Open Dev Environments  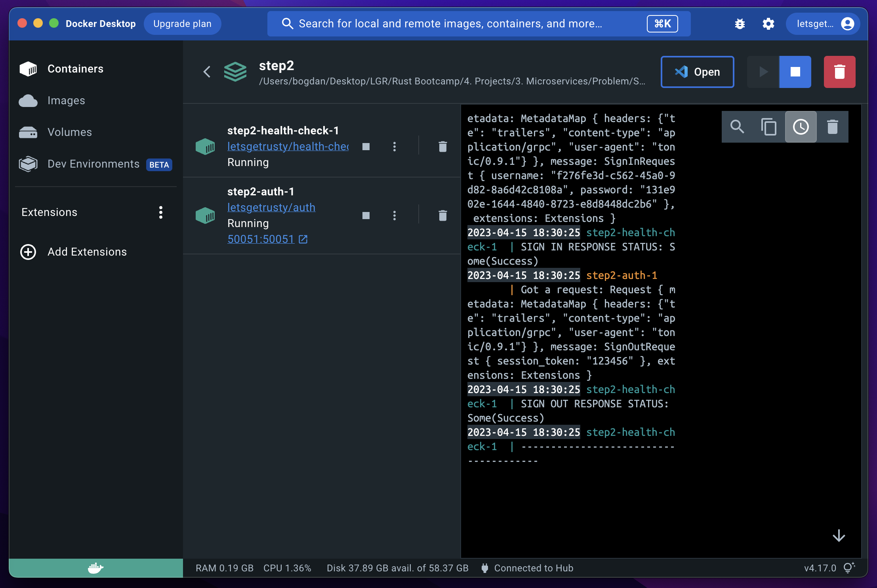tap(95, 164)
